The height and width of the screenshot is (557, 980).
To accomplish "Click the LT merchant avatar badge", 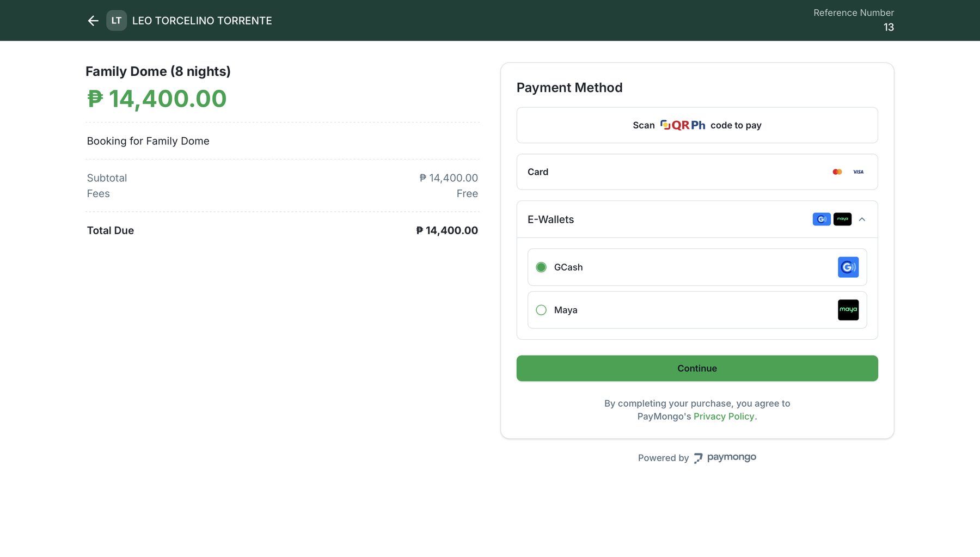I will [x=117, y=21].
